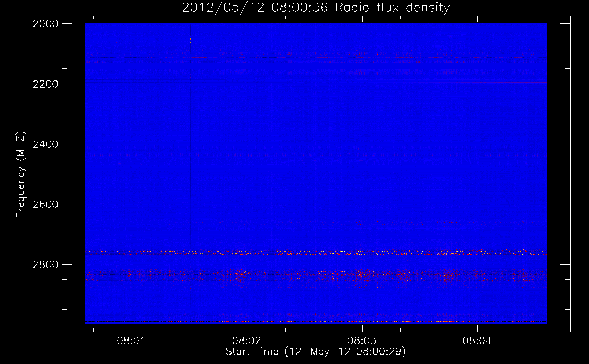Click the 2600 frequency tick label
Image resolution: width=589 pixels, height=364 pixels.
click(x=46, y=204)
